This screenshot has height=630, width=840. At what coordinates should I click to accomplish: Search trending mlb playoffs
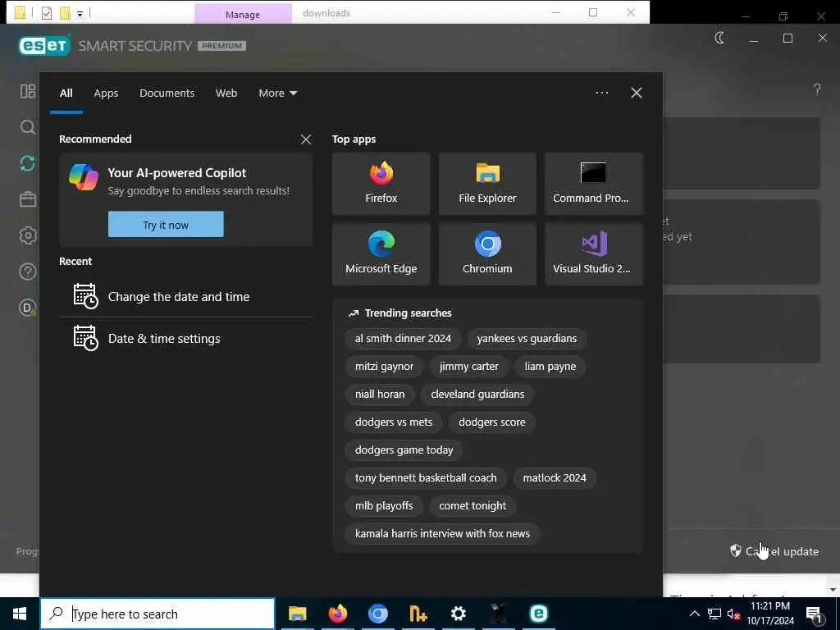[384, 505]
